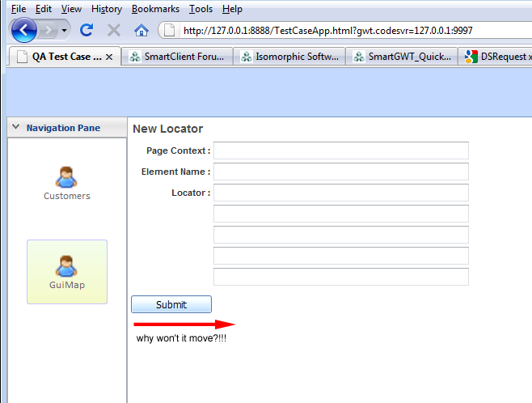
Task: Select the GuiMap navigation icon
Action: tap(66, 265)
